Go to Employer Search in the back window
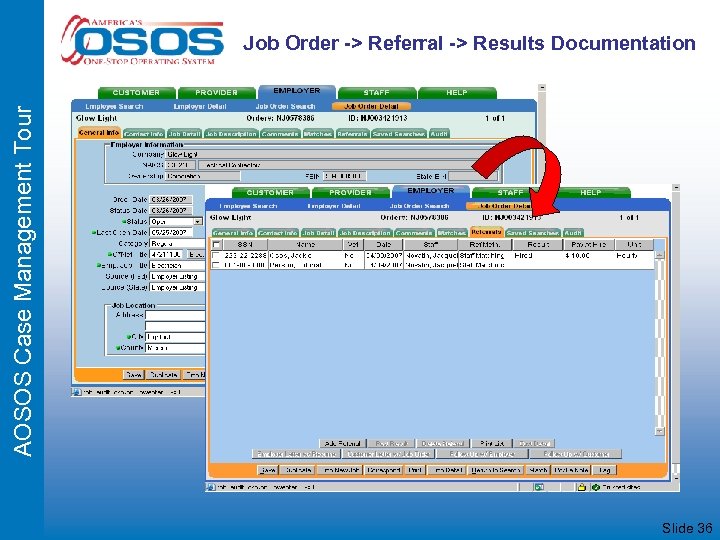The height and width of the screenshot is (540, 720). (114, 107)
